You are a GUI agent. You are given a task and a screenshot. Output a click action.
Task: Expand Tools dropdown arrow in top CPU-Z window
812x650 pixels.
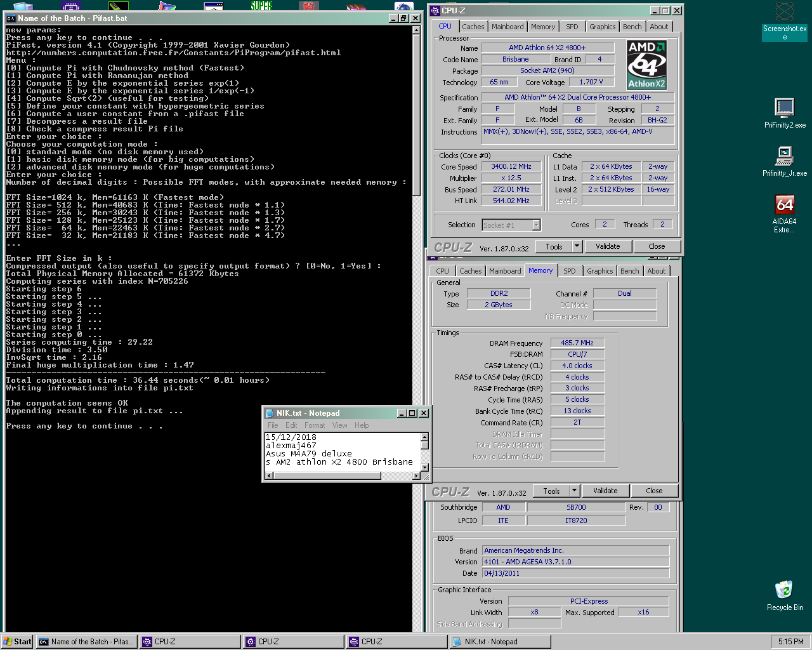pos(577,246)
